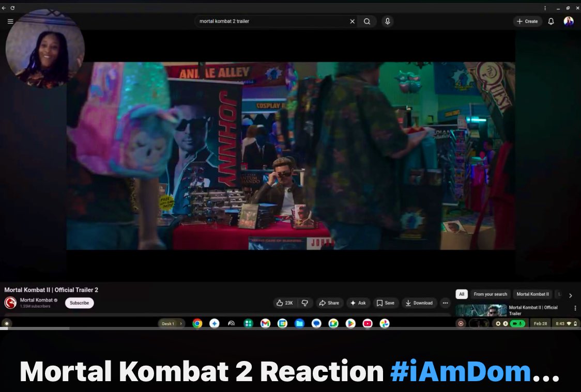
Task: Open YouTube app from the shelf
Action: click(368, 323)
